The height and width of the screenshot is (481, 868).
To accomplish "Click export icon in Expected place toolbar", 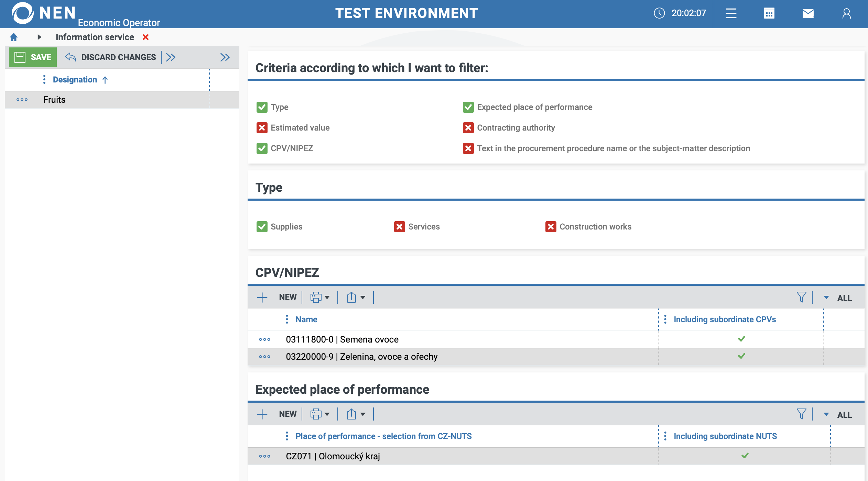I will click(x=351, y=414).
